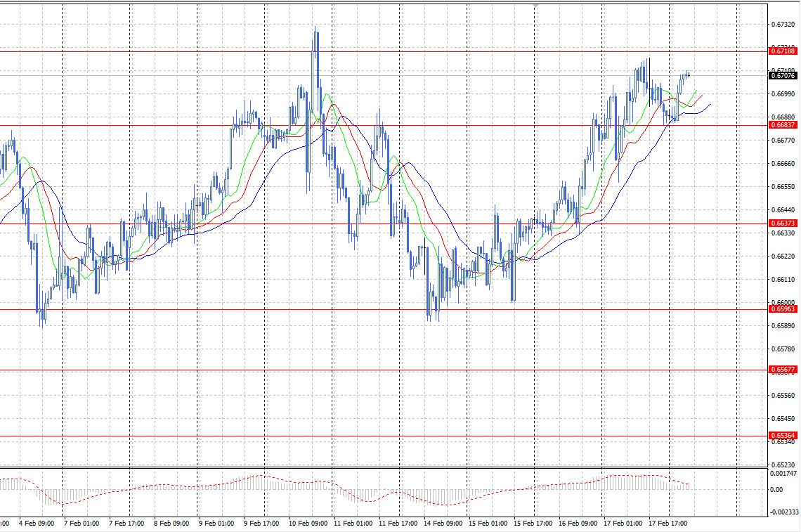Click the 0.66770 price scale value
801x532 pixels.
click(783, 140)
